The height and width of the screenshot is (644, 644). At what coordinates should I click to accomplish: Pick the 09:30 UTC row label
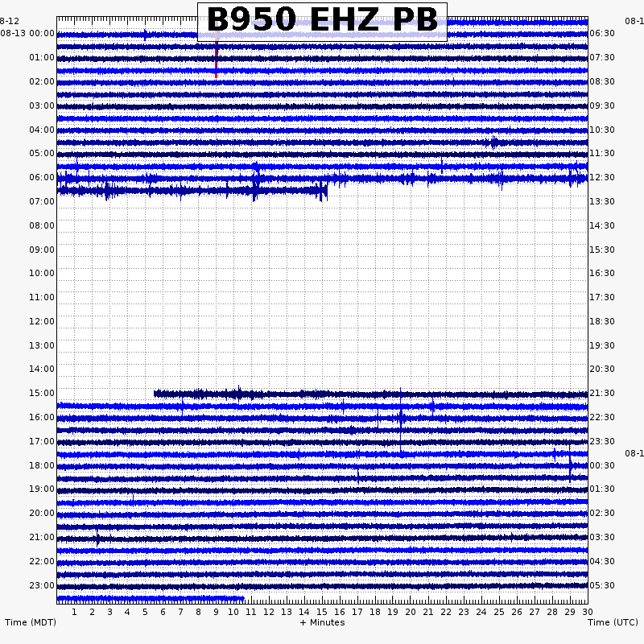click(602, 106)
